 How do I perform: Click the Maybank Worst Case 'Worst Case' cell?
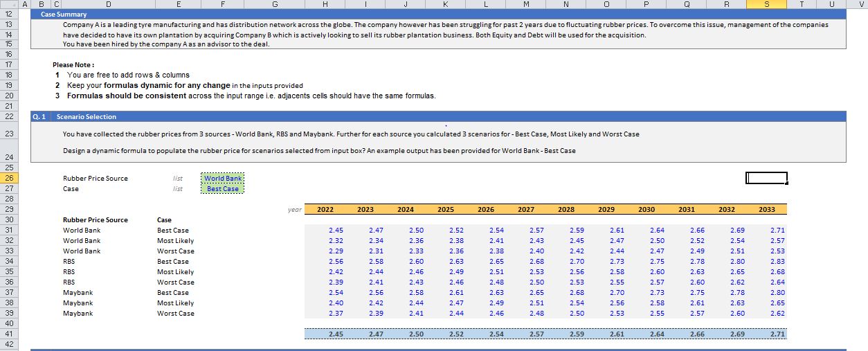click(176, 314)
